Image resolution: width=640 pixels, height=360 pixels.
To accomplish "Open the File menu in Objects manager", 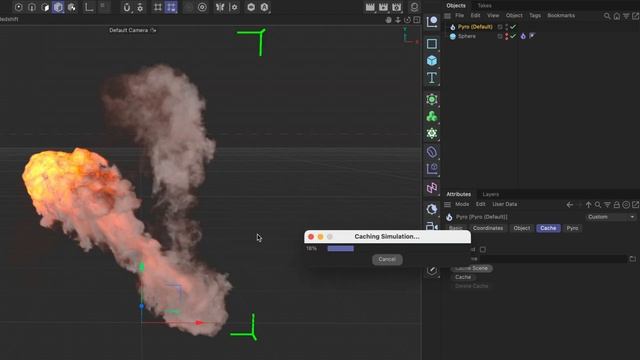I will click(x=460, y=16).
